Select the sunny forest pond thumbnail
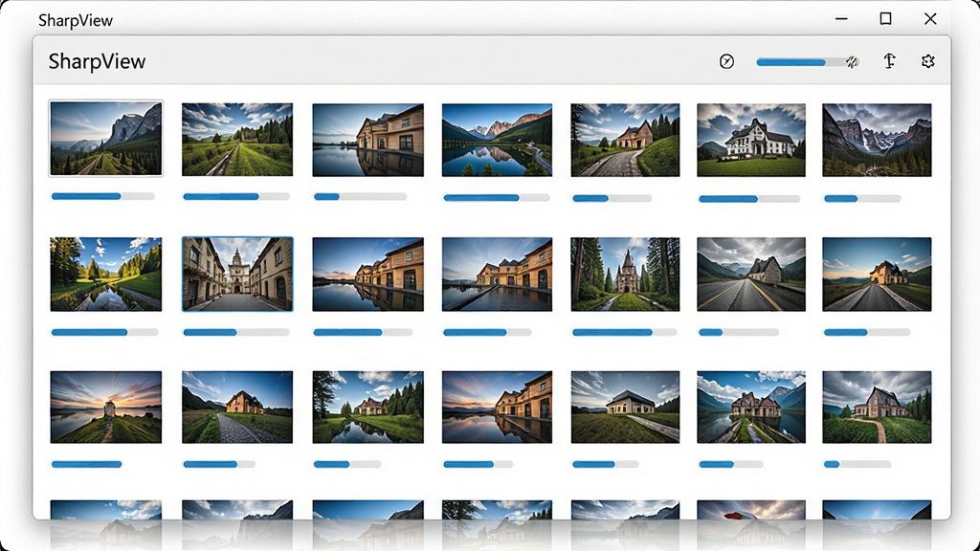Image resolution: width=980 pixels, height=551 pixels. click(x=105, y=275)
